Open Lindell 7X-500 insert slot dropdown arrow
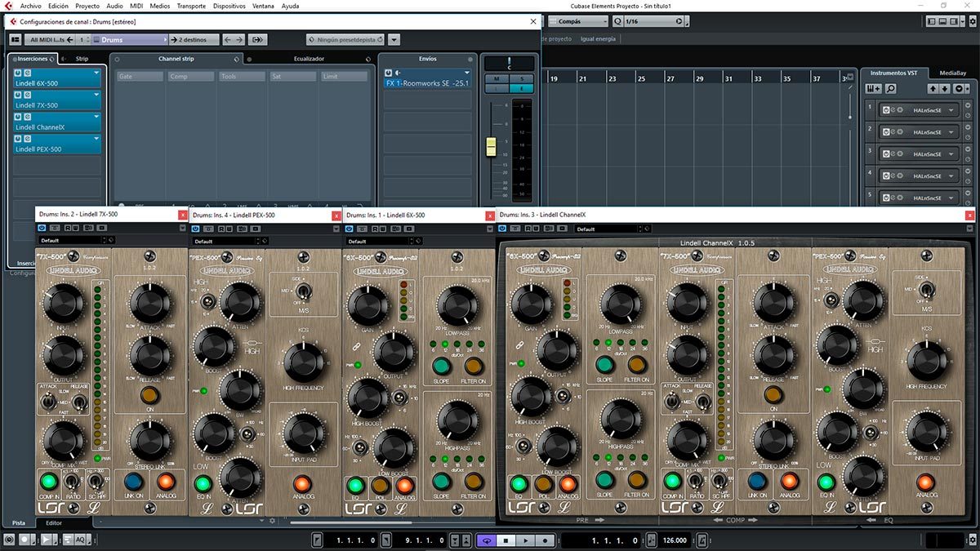 96,96
